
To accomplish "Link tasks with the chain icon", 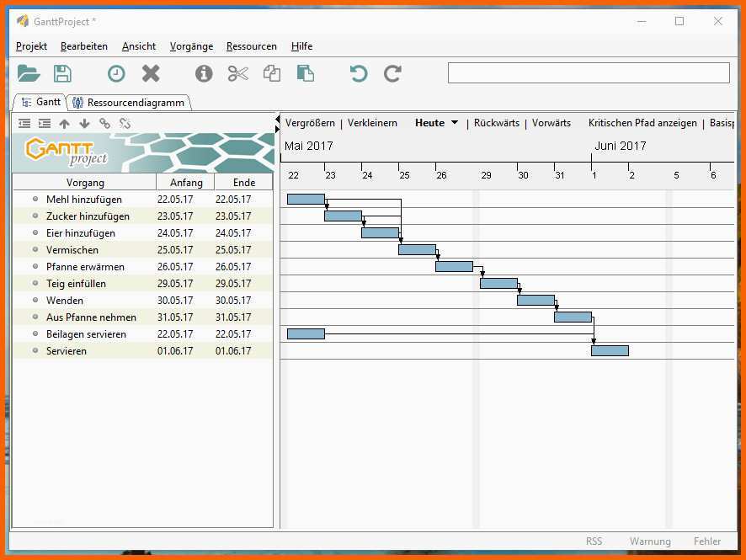I will (x=104, y=124).
